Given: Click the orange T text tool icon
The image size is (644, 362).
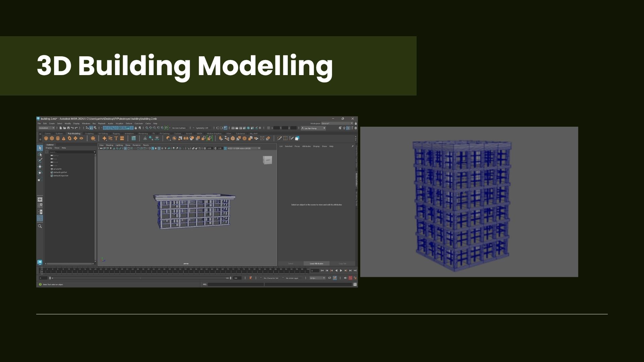Looking at the screenshot, I should pyautogui.click(x=116, y=138).
